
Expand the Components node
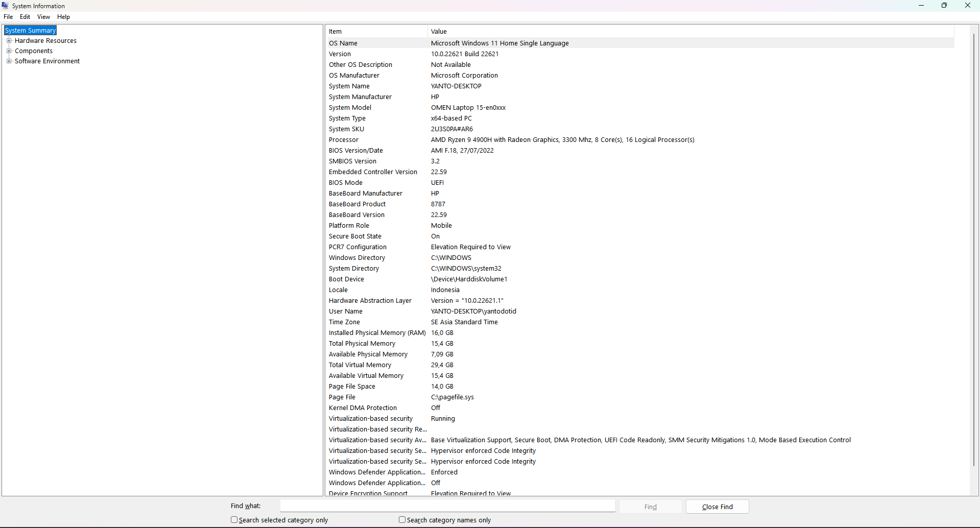(x=9, y=51)
